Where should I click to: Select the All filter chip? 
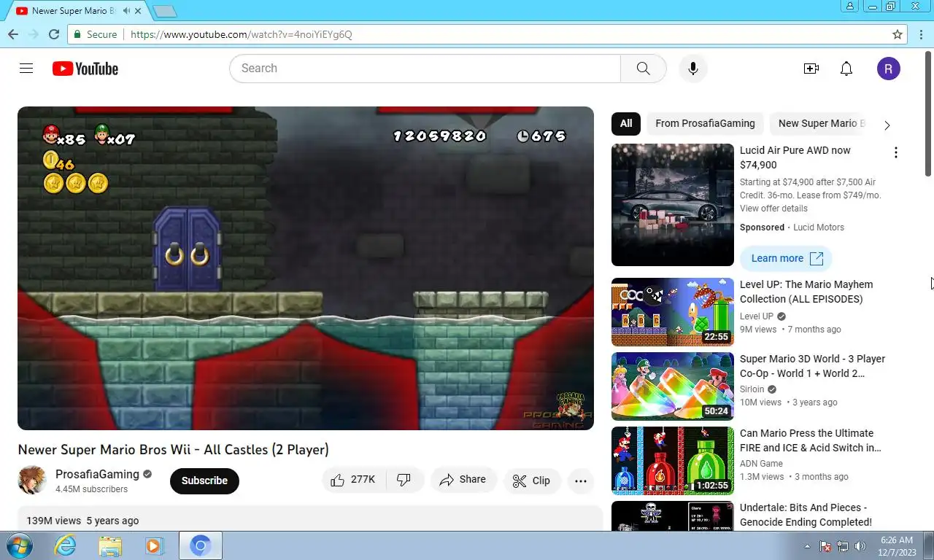click(x=626, y=123)
